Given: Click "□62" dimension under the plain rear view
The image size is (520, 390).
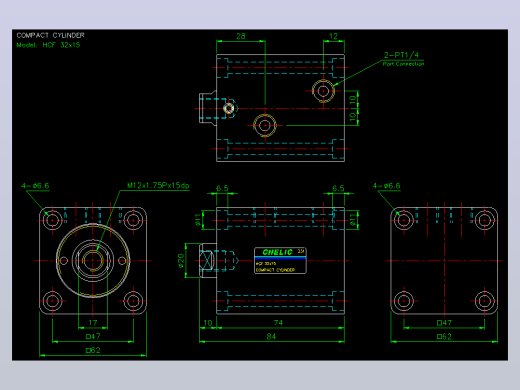Looking at the screenshot, I should pyautogui.click(x=444, y=337).
